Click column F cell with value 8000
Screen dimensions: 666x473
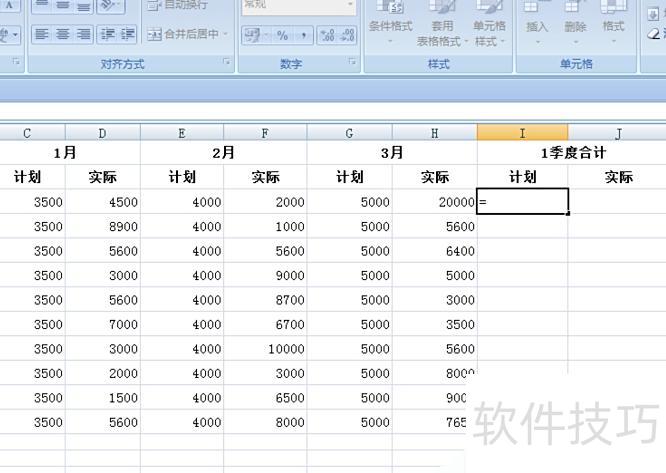point(265,422)
